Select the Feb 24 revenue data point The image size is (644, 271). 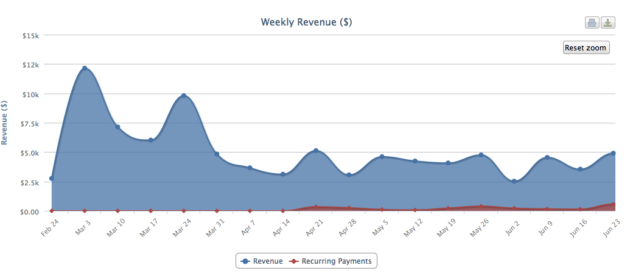(52, 179)
